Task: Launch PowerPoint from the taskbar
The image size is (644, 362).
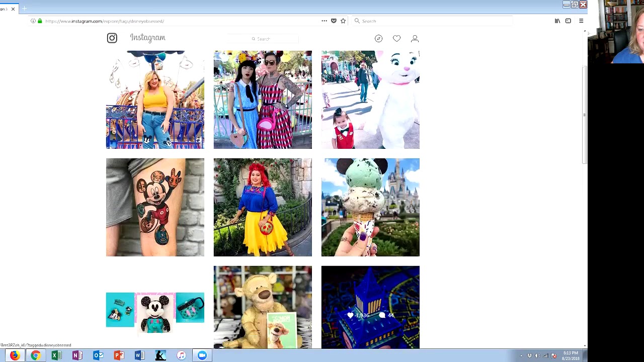Action: tap(119, 355)
